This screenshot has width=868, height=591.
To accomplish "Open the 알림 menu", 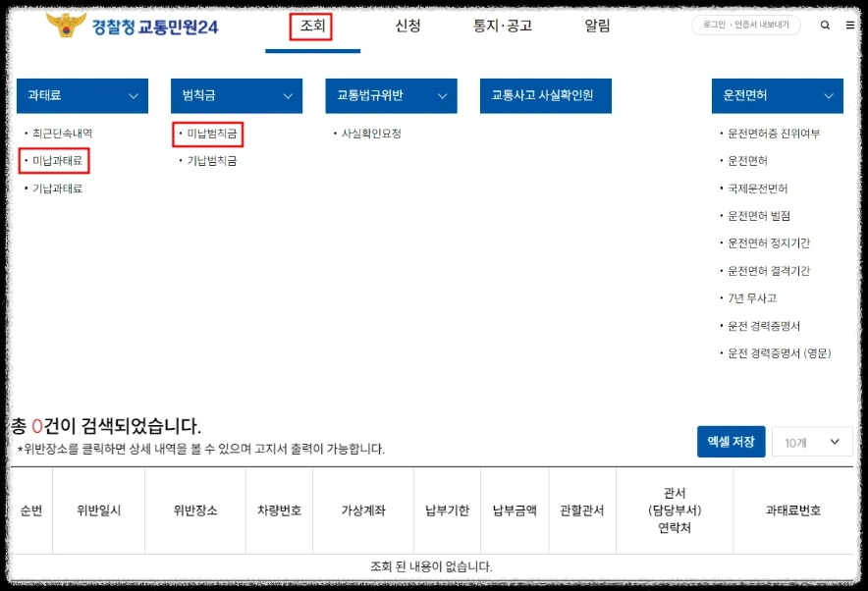I will point(596,27).
